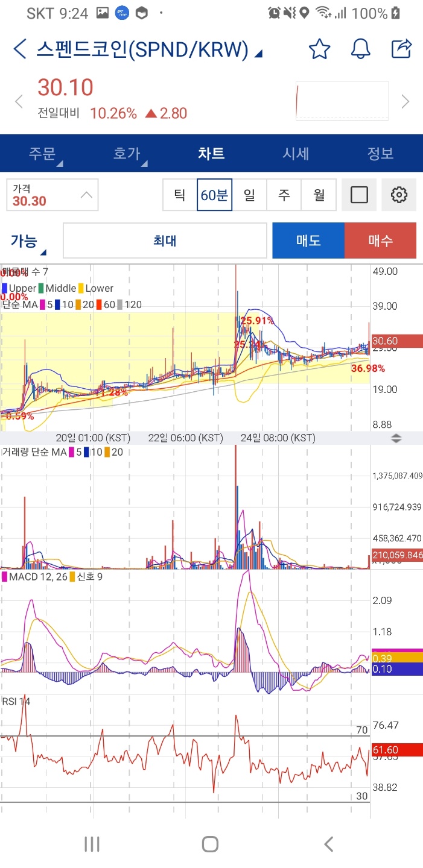Image resolution: width=423 pixels, height=868 pixels.
Task: Open price alert bell icon
Action: click(x=361, y=49)
